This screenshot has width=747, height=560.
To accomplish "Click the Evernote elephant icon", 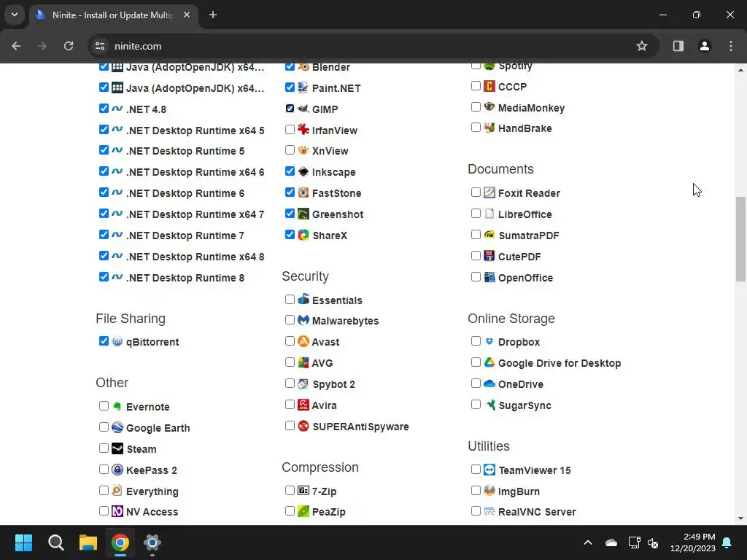I will pyautogui.click(x=117, y=406).
